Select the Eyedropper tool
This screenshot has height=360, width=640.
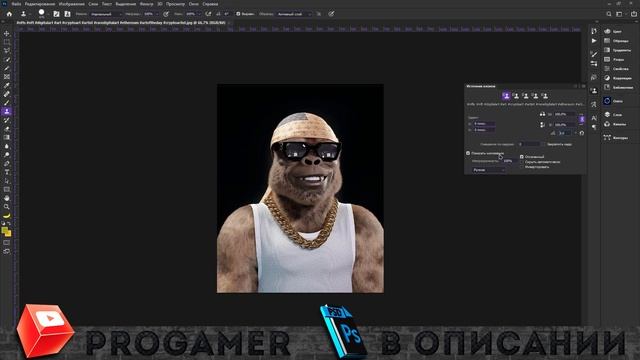click(x=7, y=85)
